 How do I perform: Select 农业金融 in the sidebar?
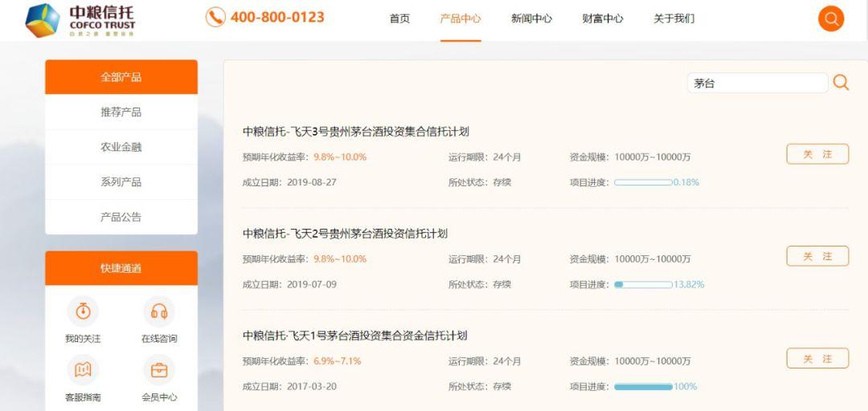pos(121,147)
